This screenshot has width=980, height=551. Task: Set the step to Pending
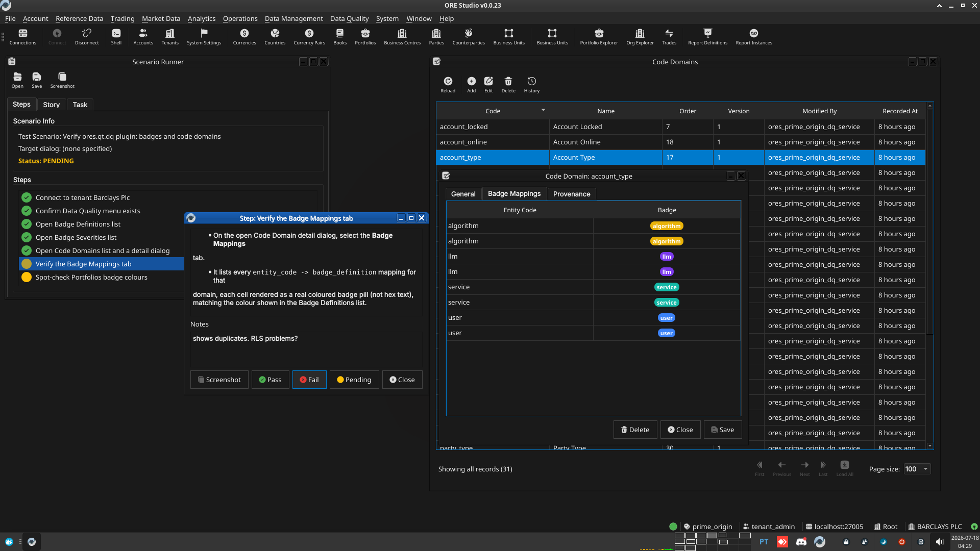pos(354,380)
